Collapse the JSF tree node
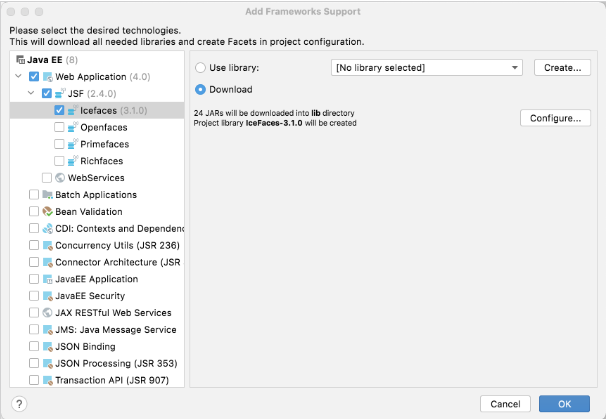The width and height of the screenshot is (606, 419). coord(31,93)
